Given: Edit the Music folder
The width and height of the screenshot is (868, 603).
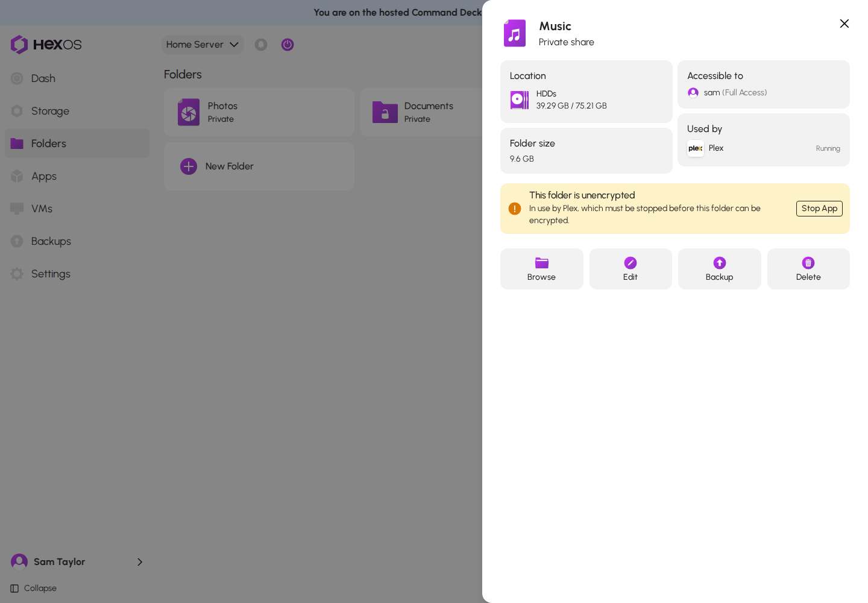Looking at the screenshot, I should pyautogui.click(x=631, y=269).
